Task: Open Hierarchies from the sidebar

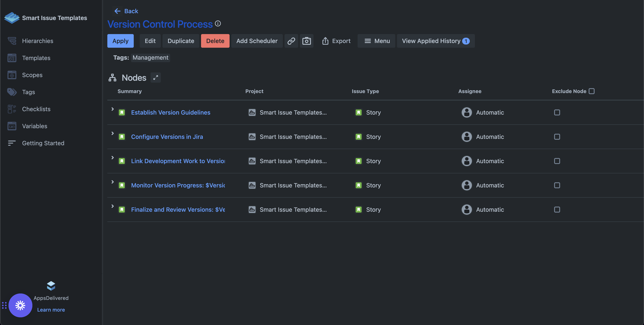Action: click(x=37, y=41)
